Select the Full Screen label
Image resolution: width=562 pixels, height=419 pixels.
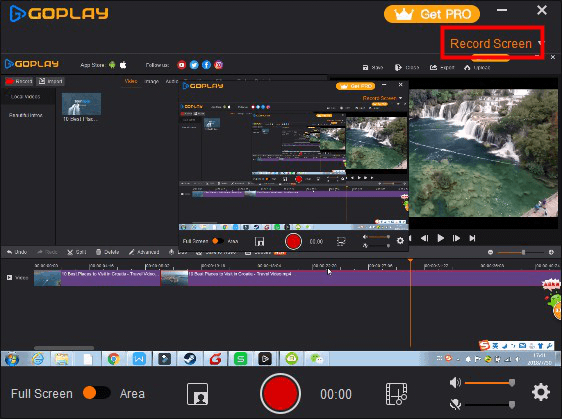(42, 394)
